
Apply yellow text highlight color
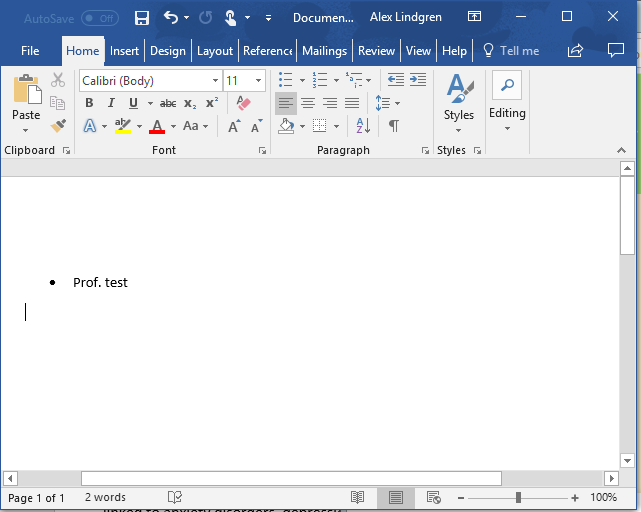pyautogui.click(x=123, y=126)
